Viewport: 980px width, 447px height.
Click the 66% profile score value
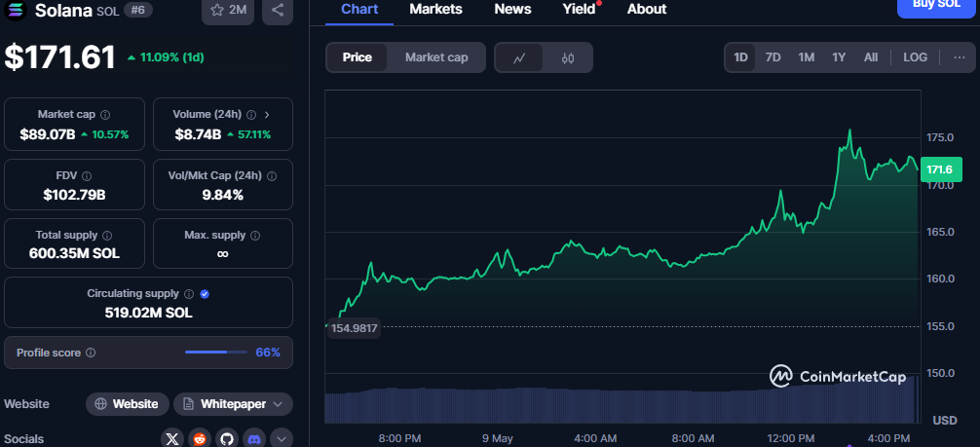tap(268, 353)
